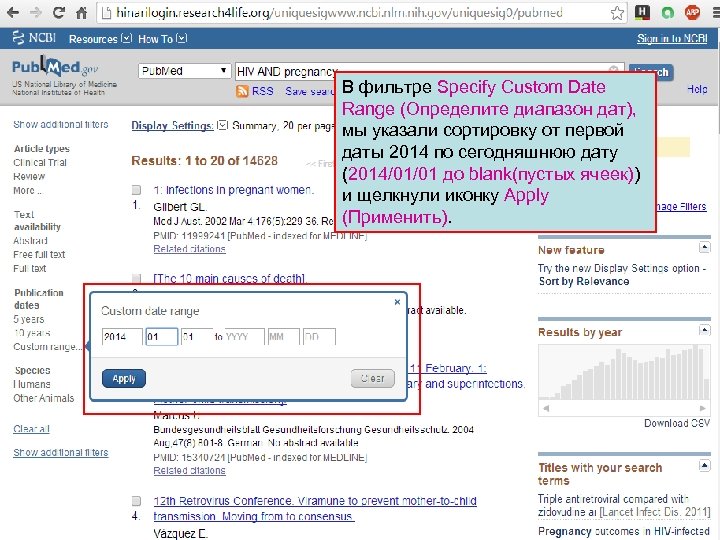
Task: Show earlier years in results chart
Action: click(546, 408)
